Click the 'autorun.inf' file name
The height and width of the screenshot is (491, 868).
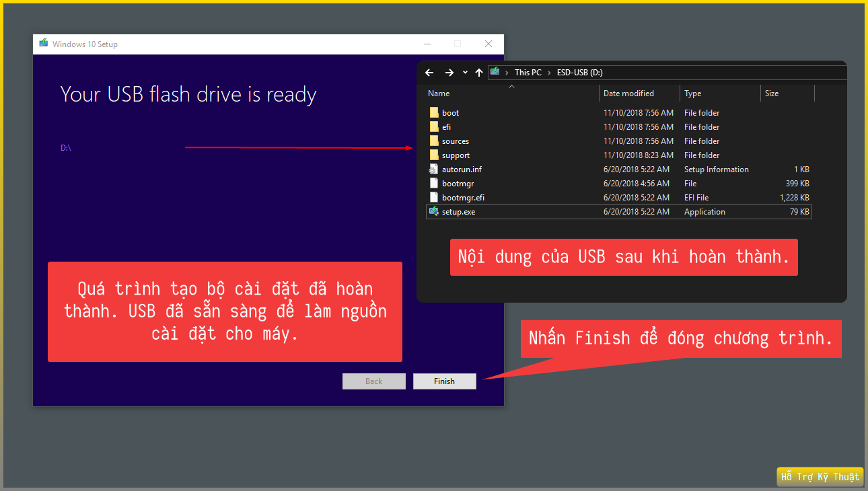click(462, 169)
